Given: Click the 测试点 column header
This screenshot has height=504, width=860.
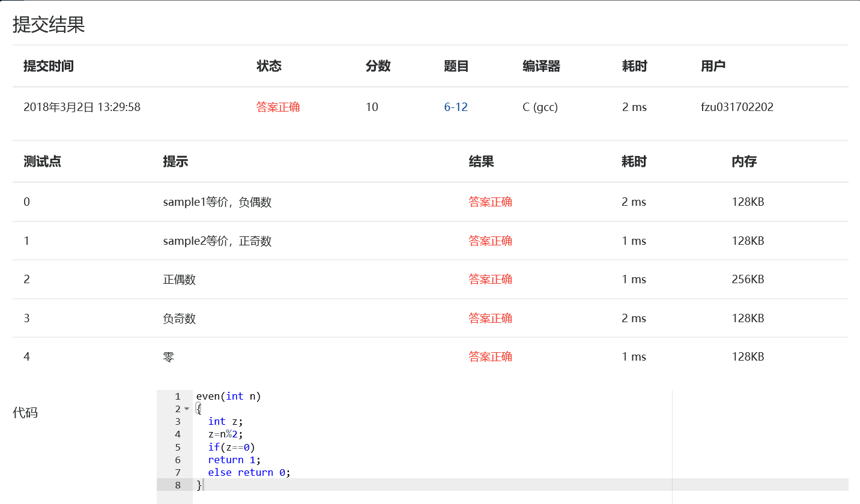Looking at the screenshot, I should coord(42,161).
